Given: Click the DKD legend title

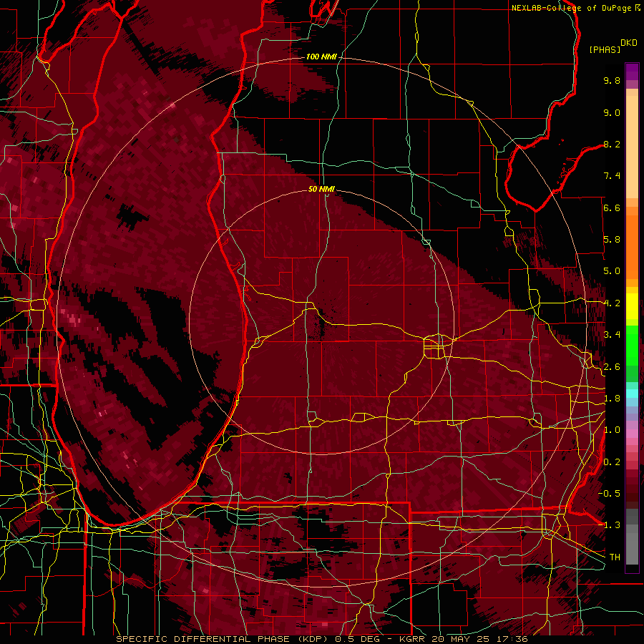Looking at the screenshot, I should coord(629,43).
